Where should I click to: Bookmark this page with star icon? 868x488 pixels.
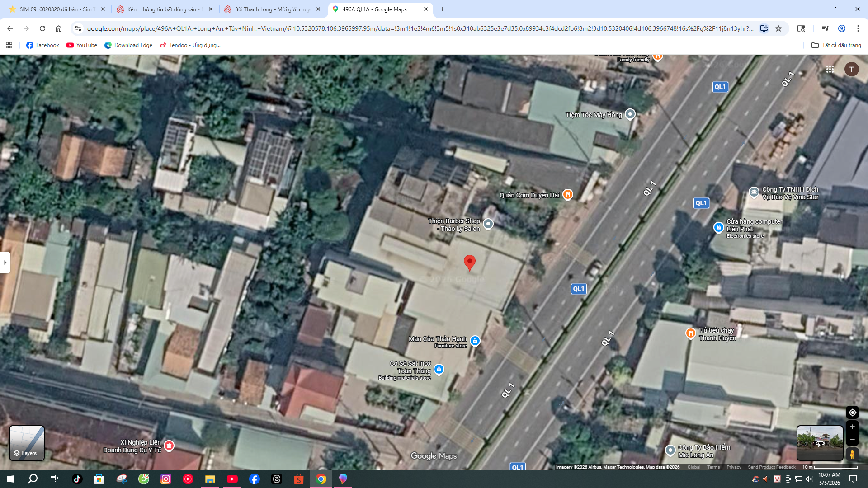778,28
